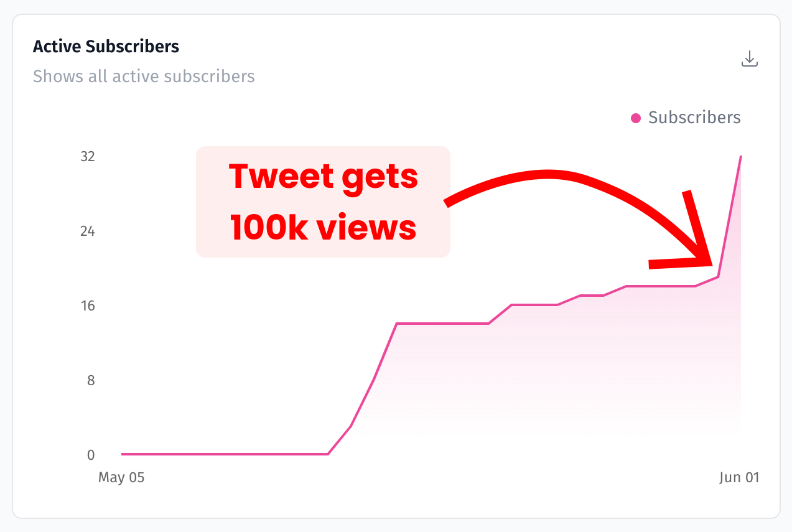Click the 24 y-axis label

pyautogui.click(x=87, y=231)
